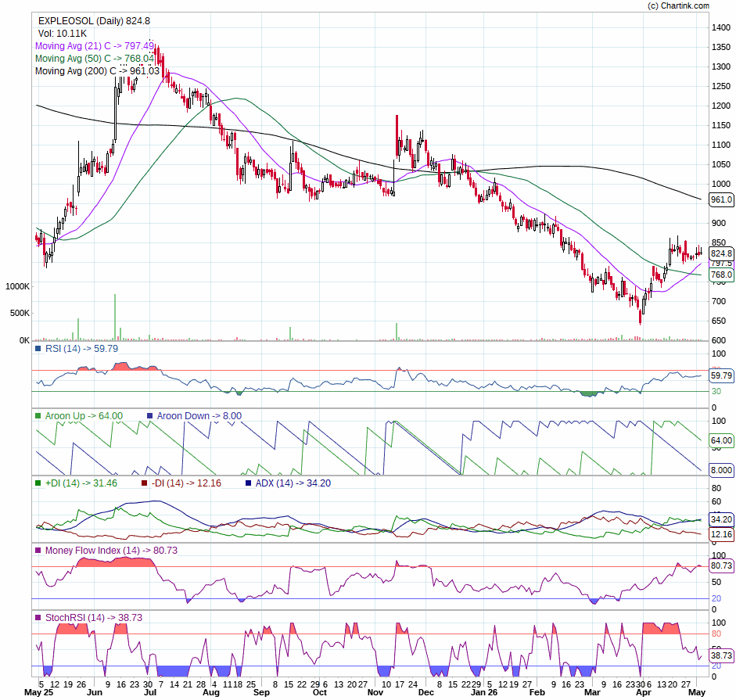Click the 1000K volume axis label
The height and width of the screenshot is (700, 736).
[x=18, y=286]
